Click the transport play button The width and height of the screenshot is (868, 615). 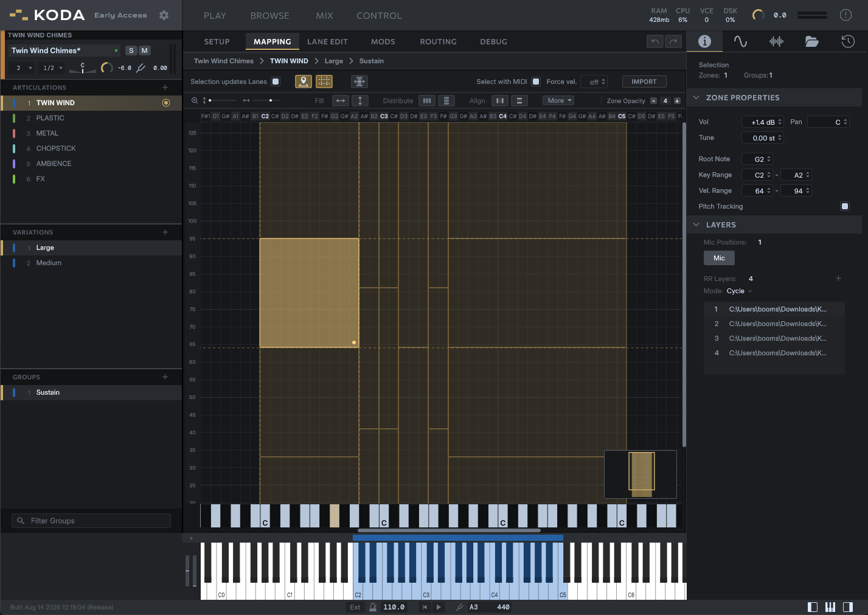point(439,607)
